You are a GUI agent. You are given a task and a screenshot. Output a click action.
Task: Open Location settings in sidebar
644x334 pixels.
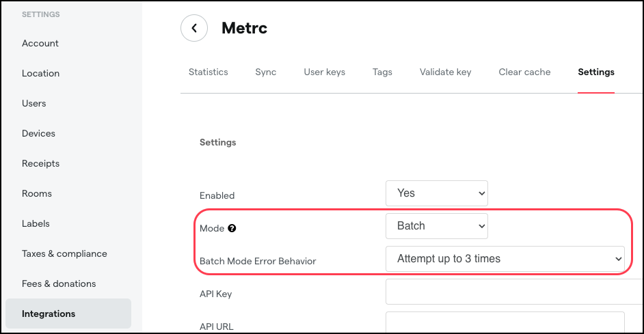[x=40, y=74]
